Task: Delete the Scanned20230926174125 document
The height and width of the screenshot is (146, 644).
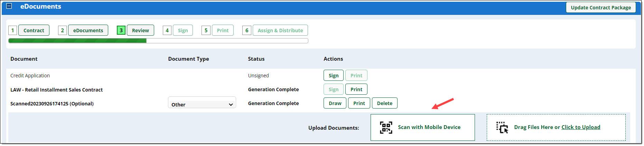Action: [x=385, y=103]
